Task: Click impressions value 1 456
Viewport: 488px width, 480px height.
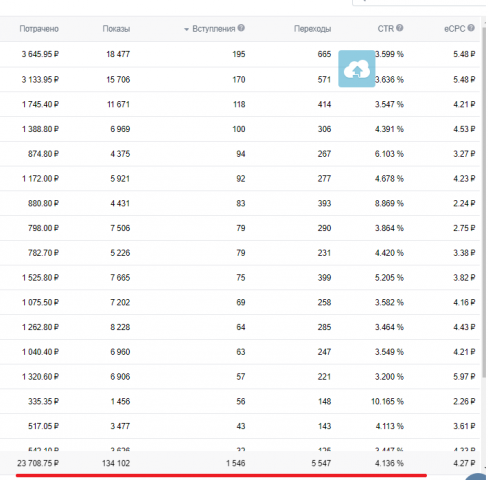Action: click(120, 402)
